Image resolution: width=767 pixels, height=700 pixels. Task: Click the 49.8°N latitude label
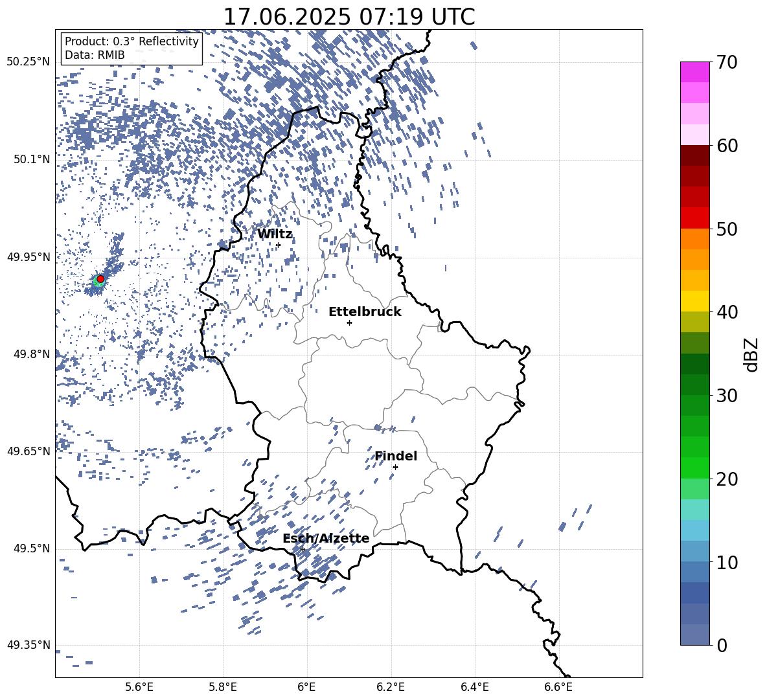tap(32, 354)
